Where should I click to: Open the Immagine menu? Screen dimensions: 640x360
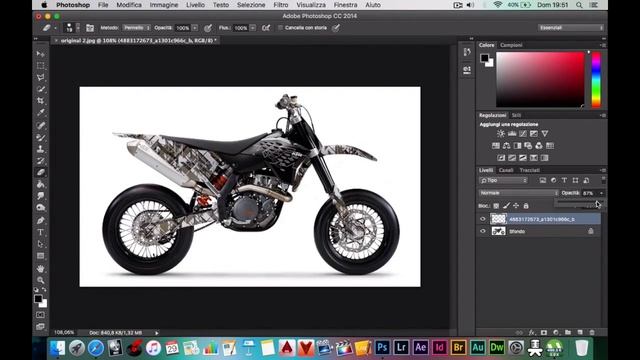pos(164,5)
